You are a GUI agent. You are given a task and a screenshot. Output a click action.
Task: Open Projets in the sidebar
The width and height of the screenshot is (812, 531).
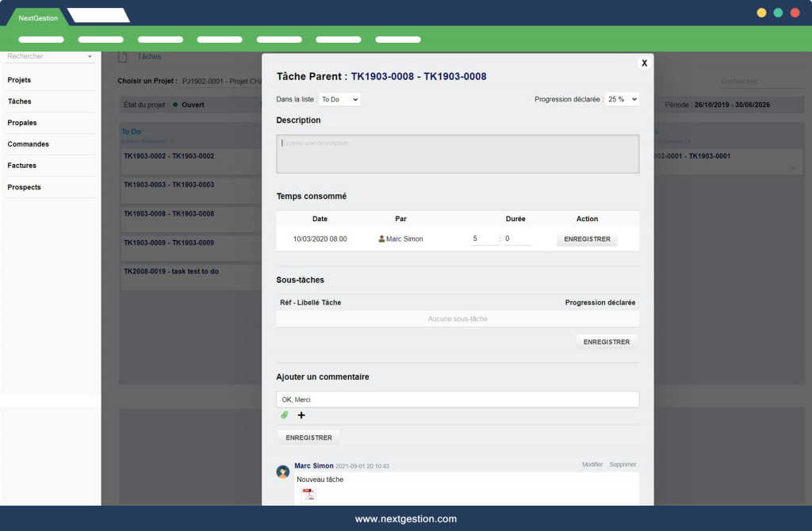coord(19,80)
